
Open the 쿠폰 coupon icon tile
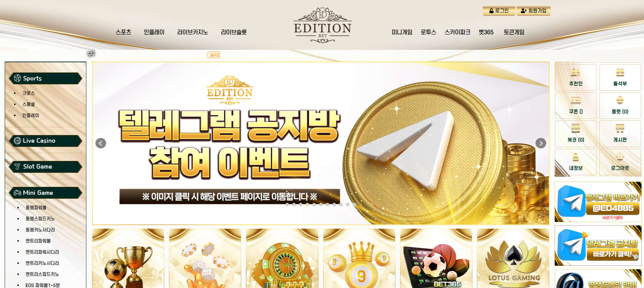point(575,105)
